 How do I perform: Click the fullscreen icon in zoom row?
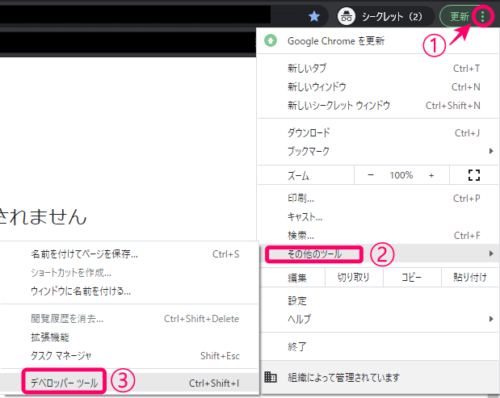474,175
